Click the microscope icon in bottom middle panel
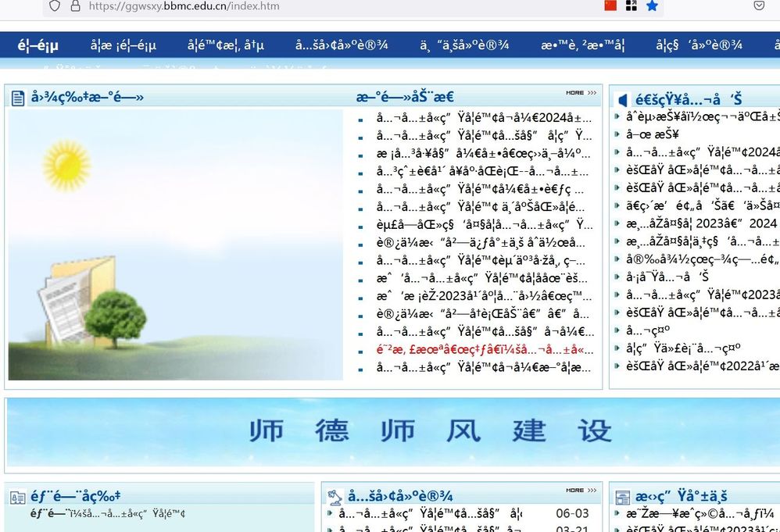The height and width of the screenshot is (532, 780). (335, 496)
